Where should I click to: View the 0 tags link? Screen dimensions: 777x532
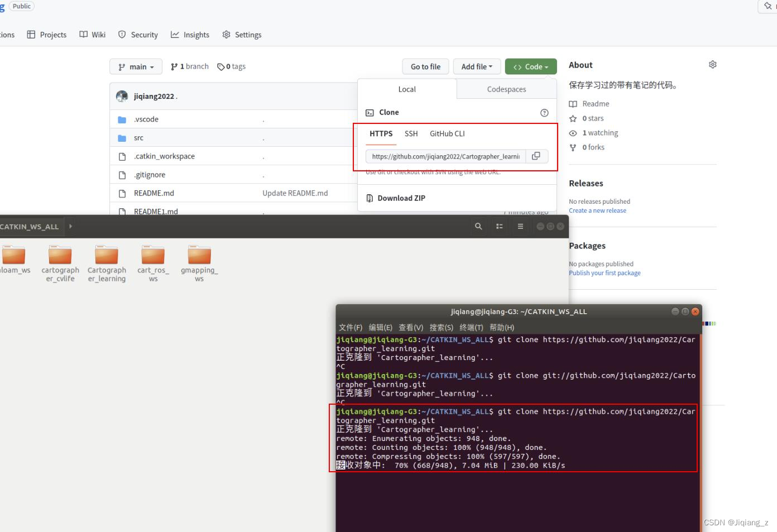pyautogui.click(x=231, y=66)
